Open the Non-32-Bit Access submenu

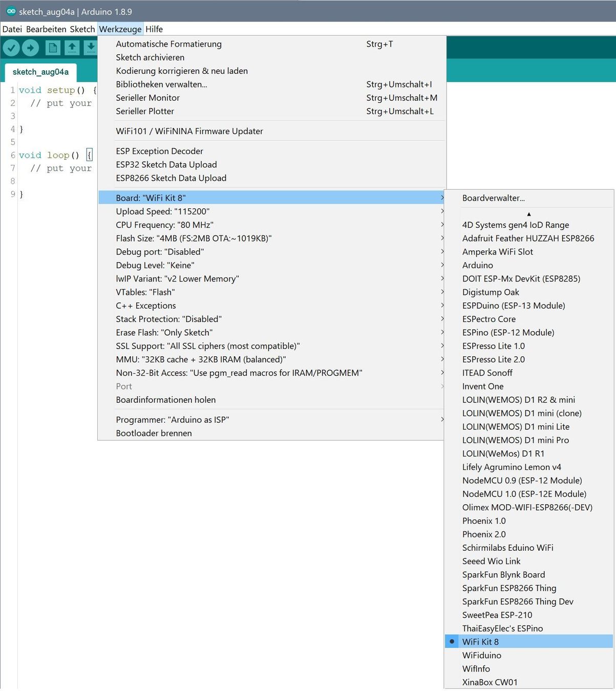coord(271,373)
